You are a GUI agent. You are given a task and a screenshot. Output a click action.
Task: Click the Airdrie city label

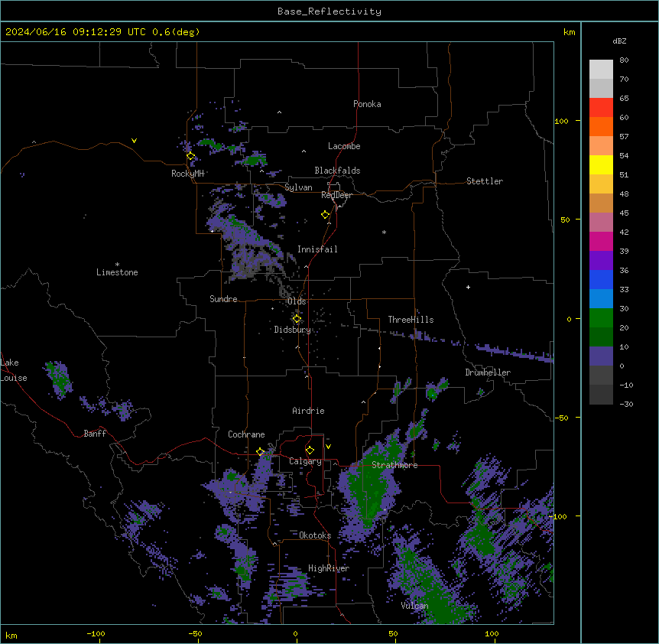pos(309,411)
